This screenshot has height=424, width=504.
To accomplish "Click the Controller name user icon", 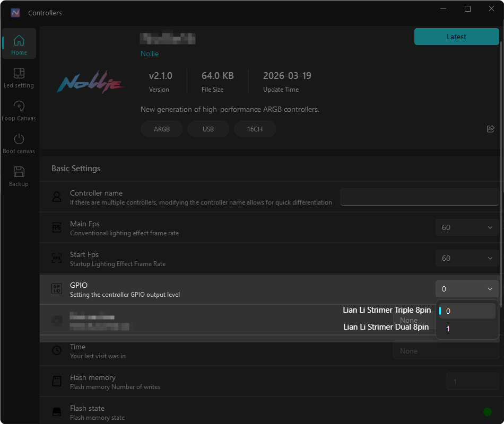I will pyautogui.click(x=57, y=197).
